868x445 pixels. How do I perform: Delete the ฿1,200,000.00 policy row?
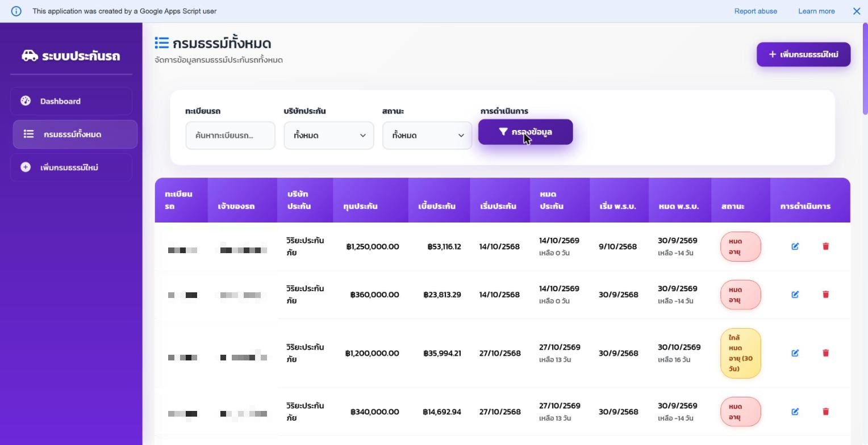[x=825, y=353]
